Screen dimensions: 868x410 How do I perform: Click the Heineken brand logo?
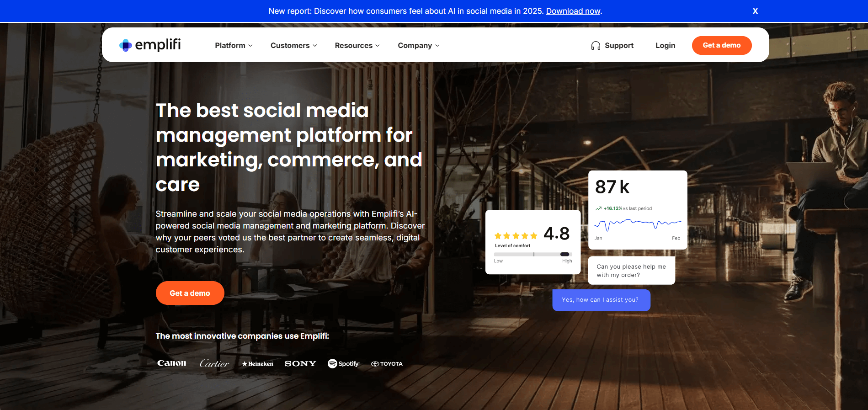pyautogui.click(x=257, y=364)
